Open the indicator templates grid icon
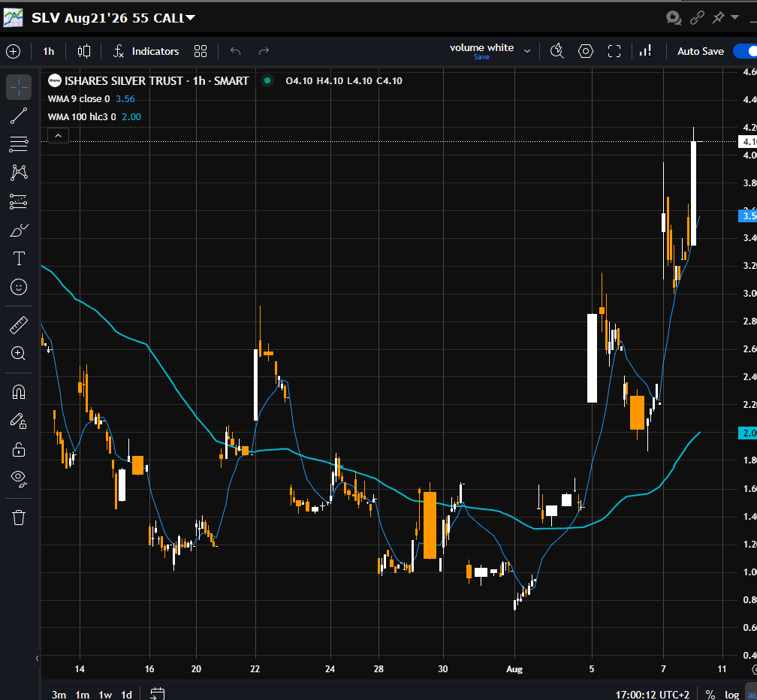Screen dimensions: 757x700 click(201, 51)
